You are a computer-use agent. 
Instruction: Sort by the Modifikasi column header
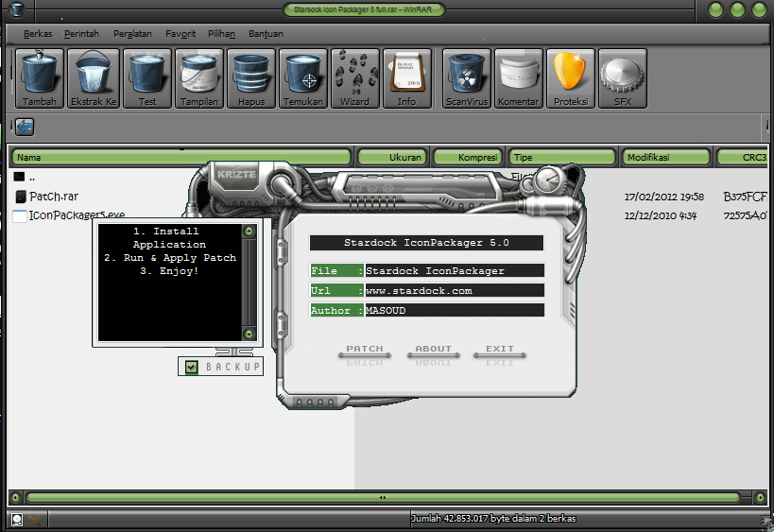[666, 158]
